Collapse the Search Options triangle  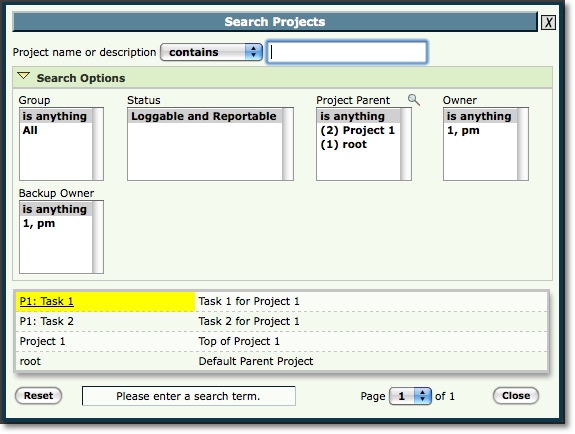pyautogui.click(x=23, y=76)
